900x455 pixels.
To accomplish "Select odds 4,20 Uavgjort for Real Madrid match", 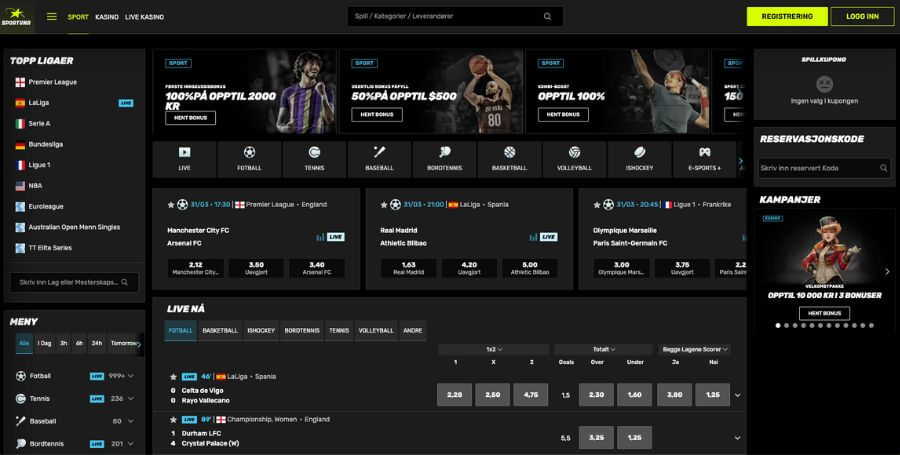I will (470, 268).
